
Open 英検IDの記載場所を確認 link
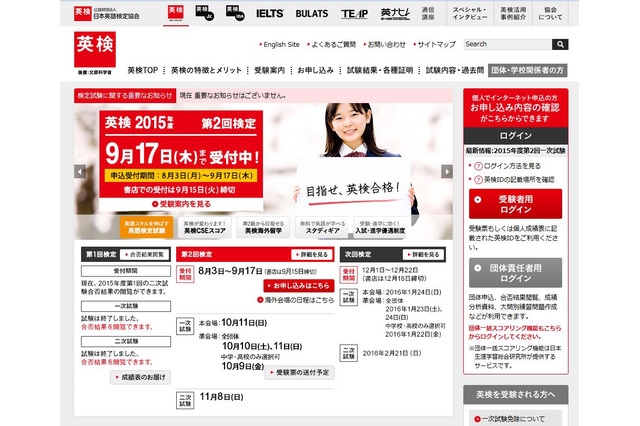coord(519,180)
